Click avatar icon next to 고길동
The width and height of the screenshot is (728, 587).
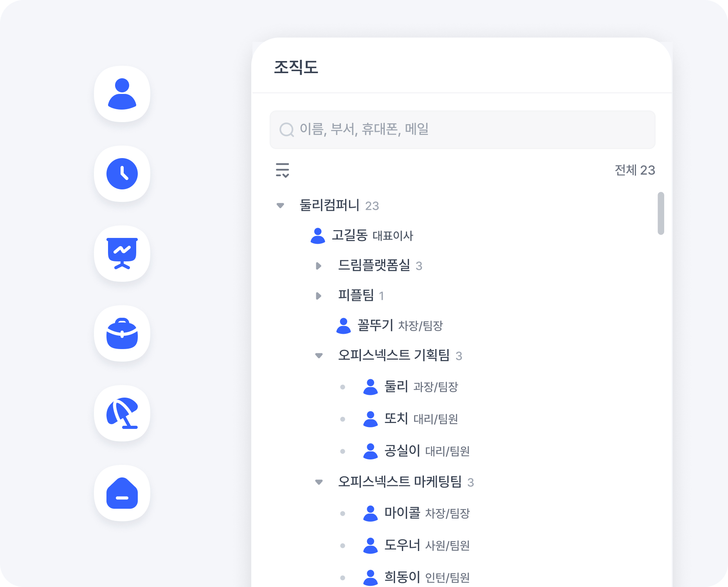[318, 236]
